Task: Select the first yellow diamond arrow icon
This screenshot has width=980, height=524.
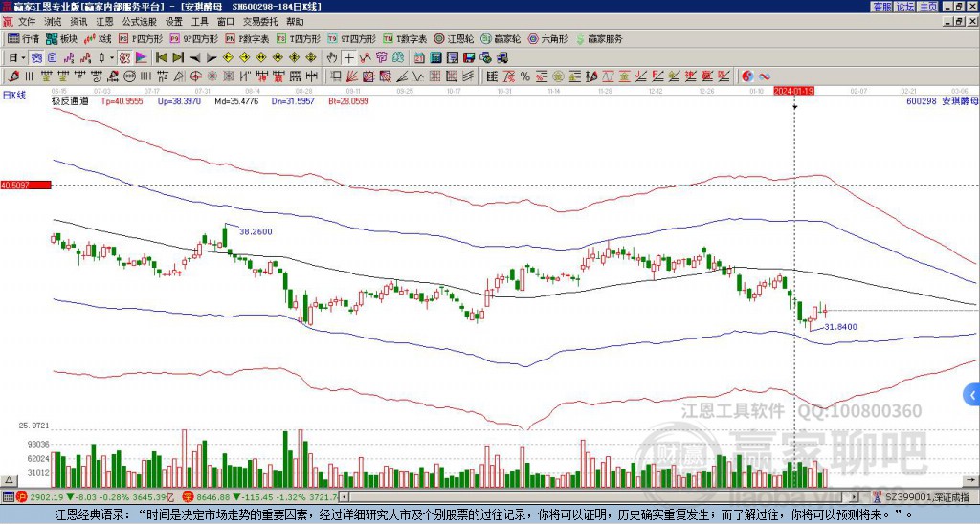Action: coord(228,58)
